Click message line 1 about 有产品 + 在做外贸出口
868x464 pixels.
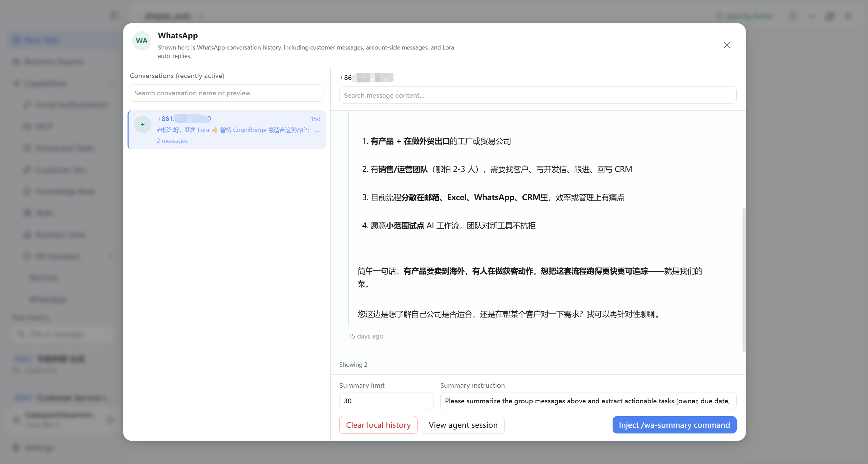(x=437, y=141)
